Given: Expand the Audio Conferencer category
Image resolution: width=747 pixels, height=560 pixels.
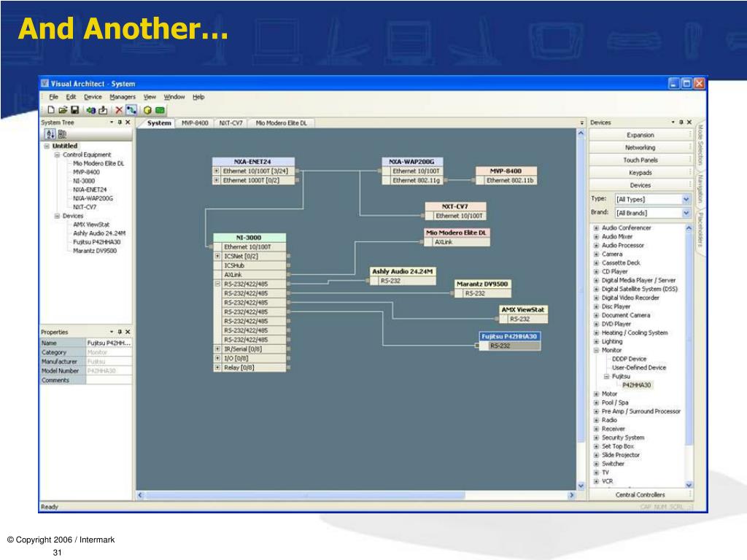Looking at the screenshot, I should (x=596, y=228).
